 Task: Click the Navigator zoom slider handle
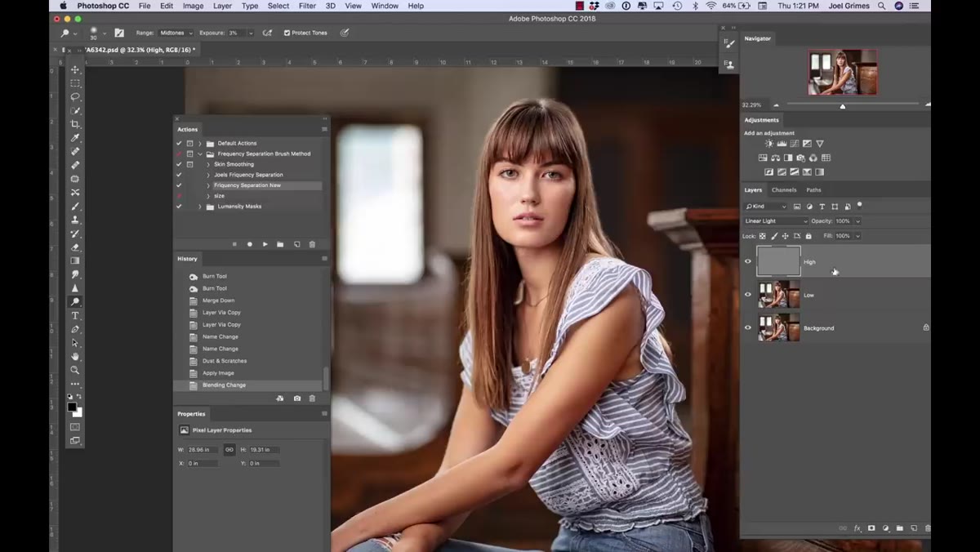843,106
